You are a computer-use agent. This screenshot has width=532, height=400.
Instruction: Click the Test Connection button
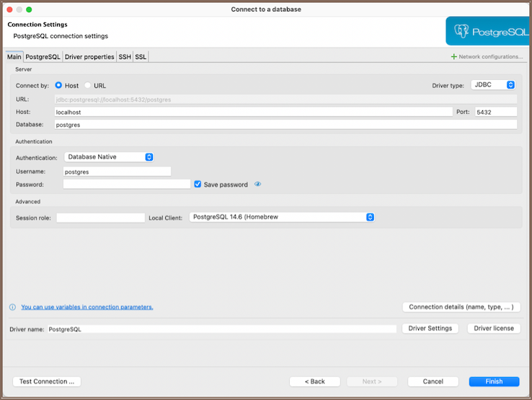tap(47, 382)
